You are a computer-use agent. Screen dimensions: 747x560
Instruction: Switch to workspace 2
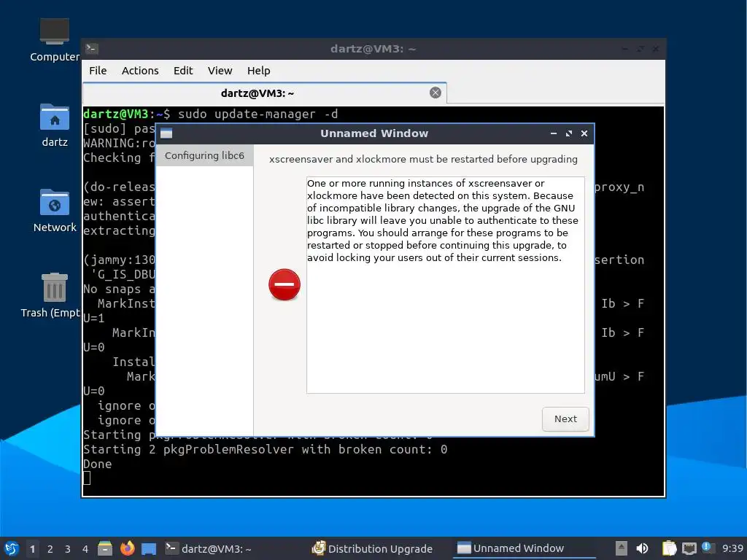(50, 549)
